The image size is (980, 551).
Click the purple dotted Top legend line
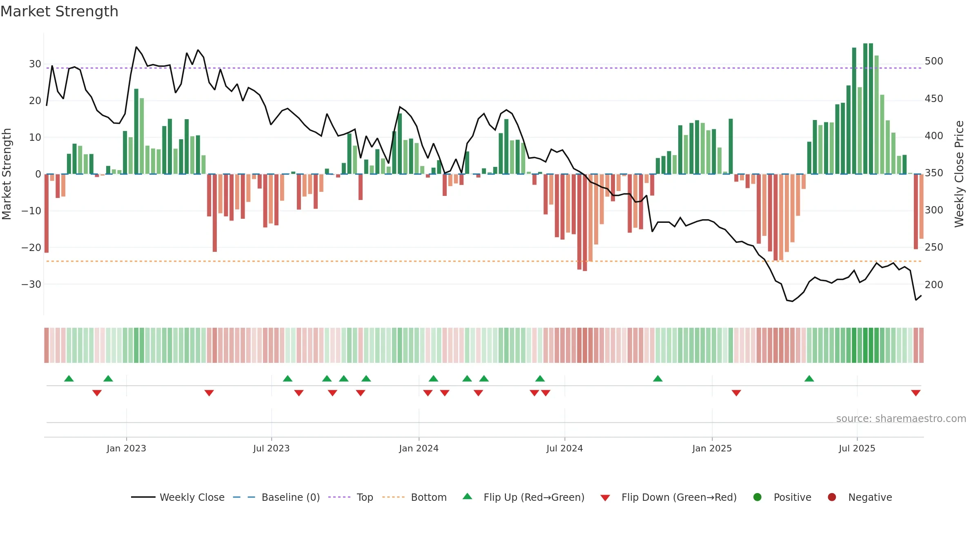[x=339, y=497]
